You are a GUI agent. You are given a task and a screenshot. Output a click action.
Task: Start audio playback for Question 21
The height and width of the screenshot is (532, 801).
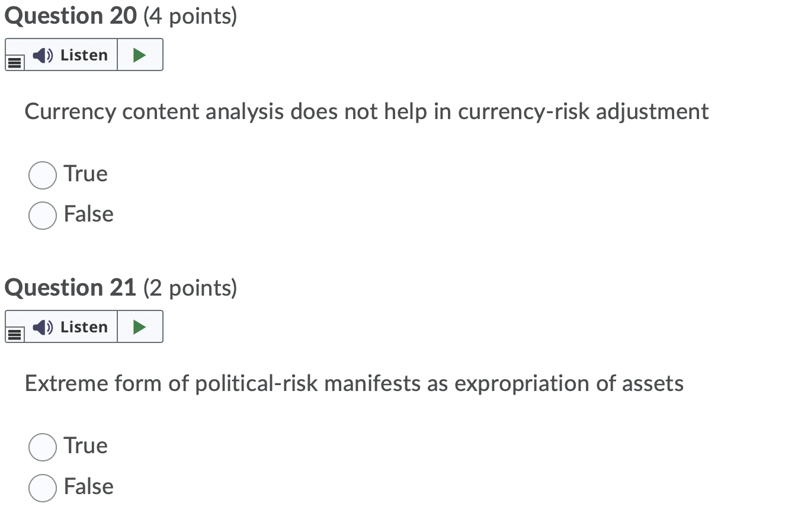140,326
